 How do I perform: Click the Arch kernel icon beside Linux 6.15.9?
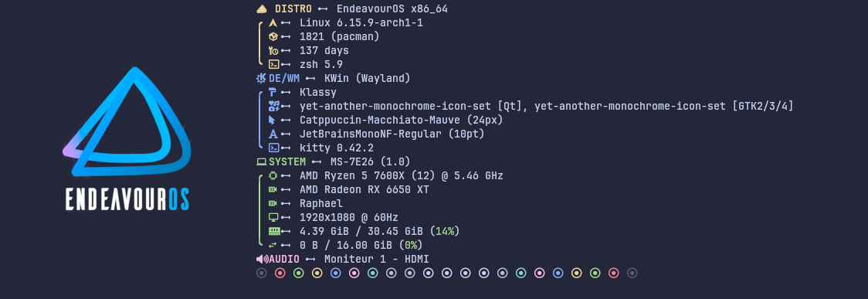point(273,22)
